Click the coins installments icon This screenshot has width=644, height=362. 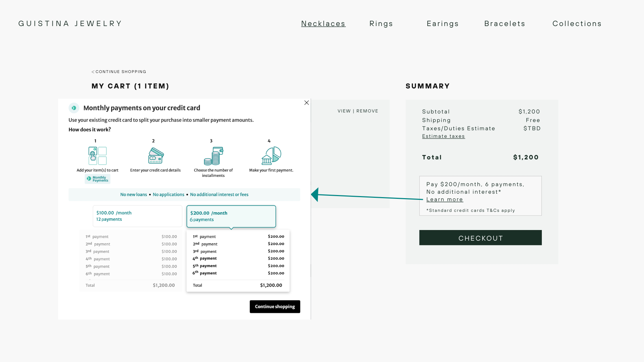click(214, 156)
